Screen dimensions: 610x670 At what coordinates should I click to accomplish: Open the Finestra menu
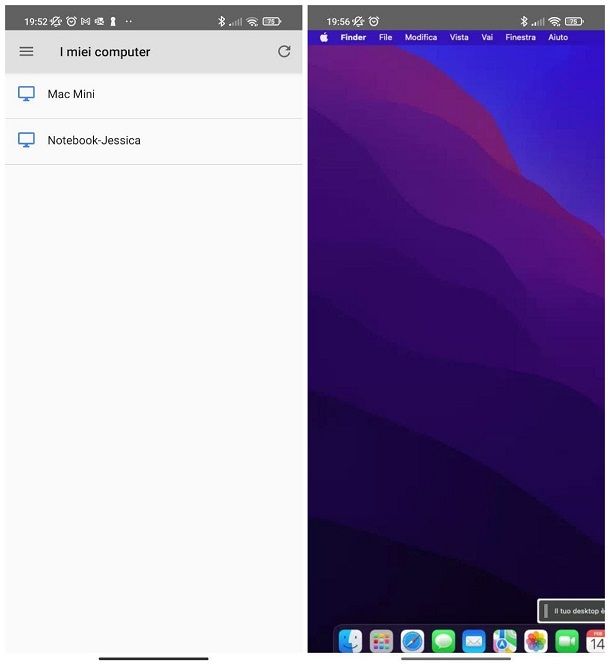pos(520,38)
